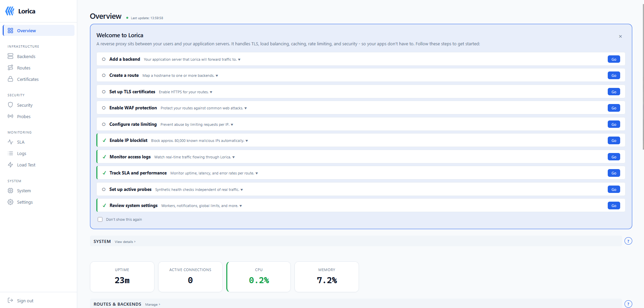The width and height of the screenshot is (644, 308).
Task: Expand the Track SLA and performance details
Action: point(257,173)
